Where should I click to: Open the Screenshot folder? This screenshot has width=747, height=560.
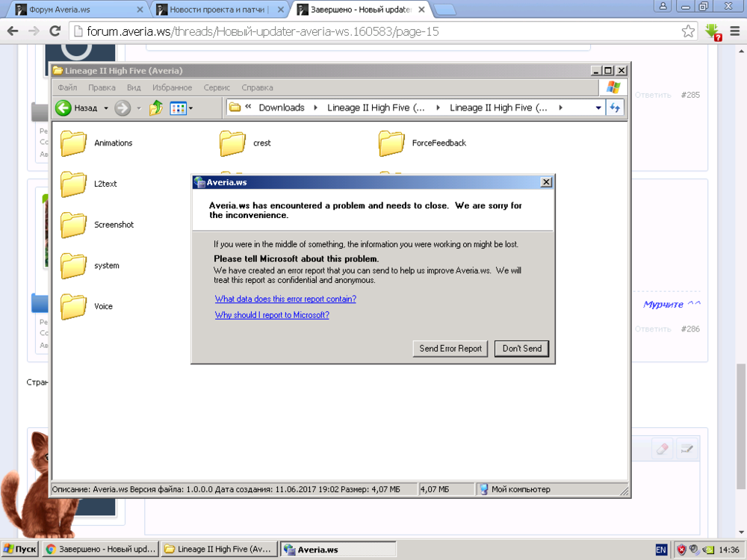click(74, 225)
